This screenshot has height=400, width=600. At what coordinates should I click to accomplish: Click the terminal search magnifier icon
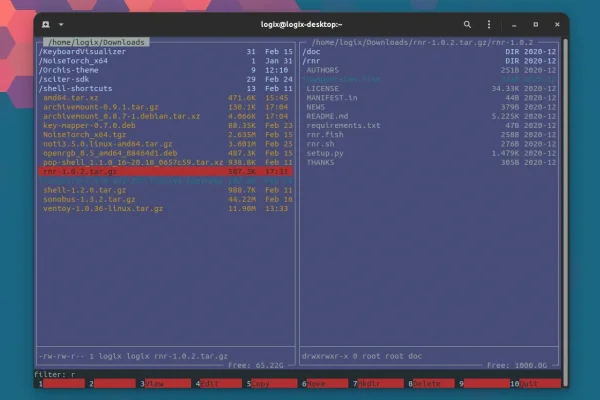(x=467, y=24)
